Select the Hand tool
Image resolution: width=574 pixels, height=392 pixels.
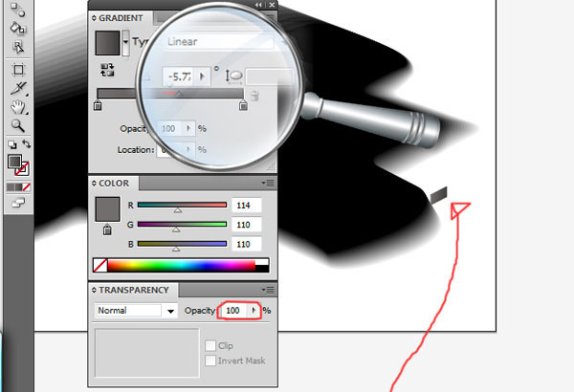point(17,107)
